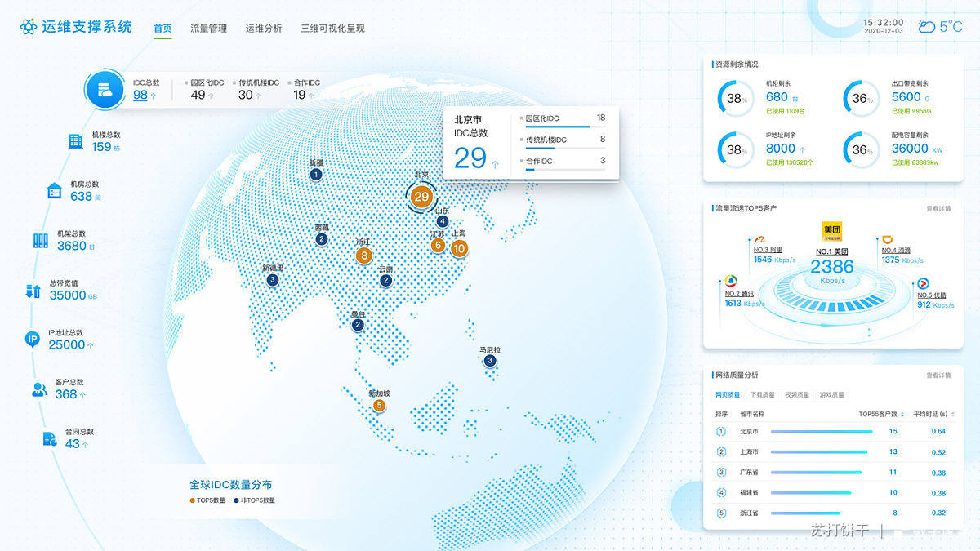
Task: Open the 运维分析 menu
Action: [264, 29]
